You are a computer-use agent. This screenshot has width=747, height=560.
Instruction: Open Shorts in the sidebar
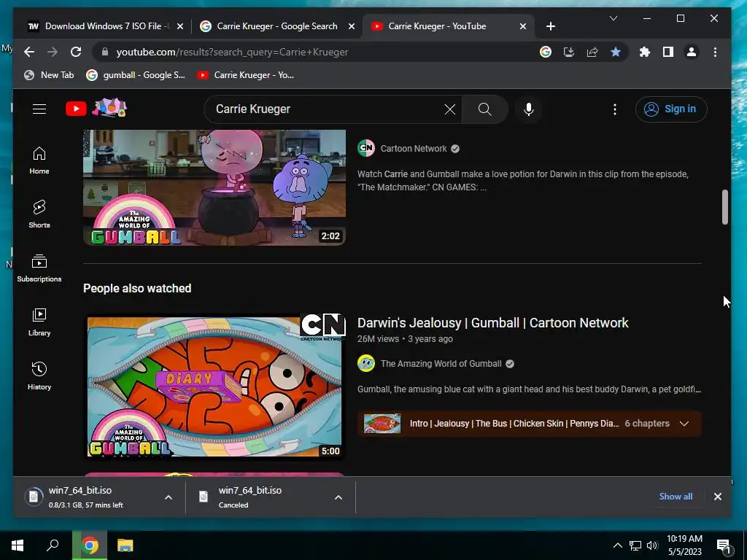pos(39,214)
